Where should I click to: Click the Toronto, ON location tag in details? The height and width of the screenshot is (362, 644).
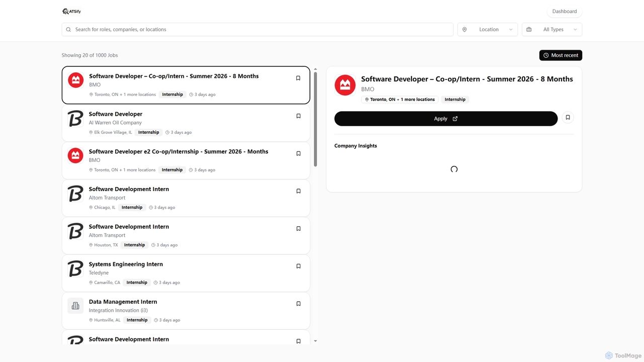(400, 100)
